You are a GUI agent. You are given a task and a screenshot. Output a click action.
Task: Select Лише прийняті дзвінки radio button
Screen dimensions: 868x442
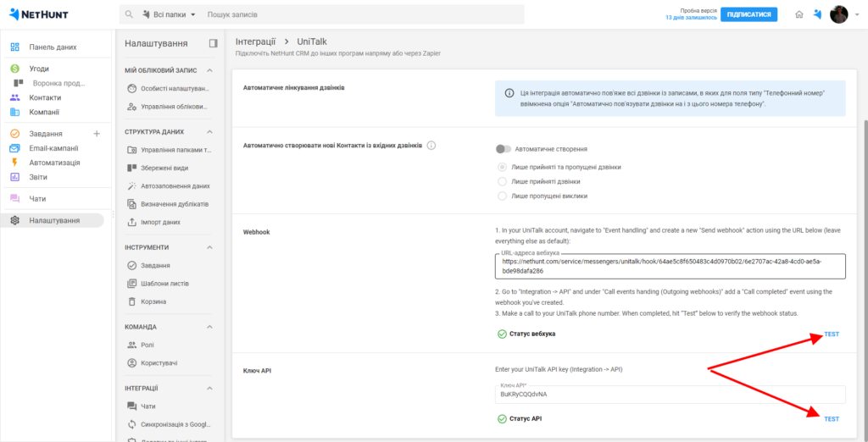click(503, 181)
